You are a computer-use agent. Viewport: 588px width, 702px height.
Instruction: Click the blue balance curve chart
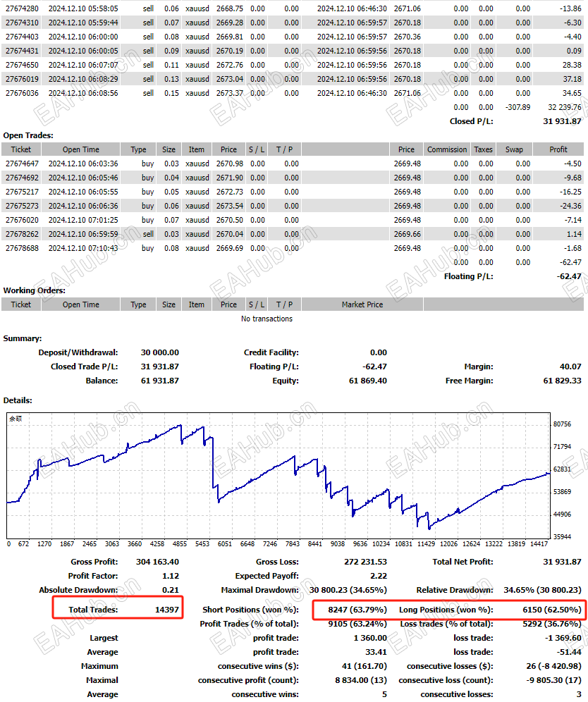[x=278, y=476]
